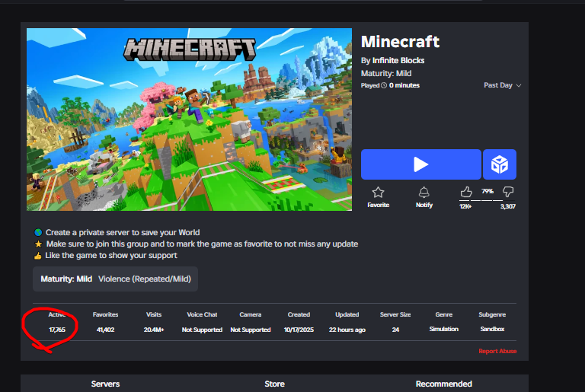
Task: Switch to the Store tab
Action: [274, 384]
